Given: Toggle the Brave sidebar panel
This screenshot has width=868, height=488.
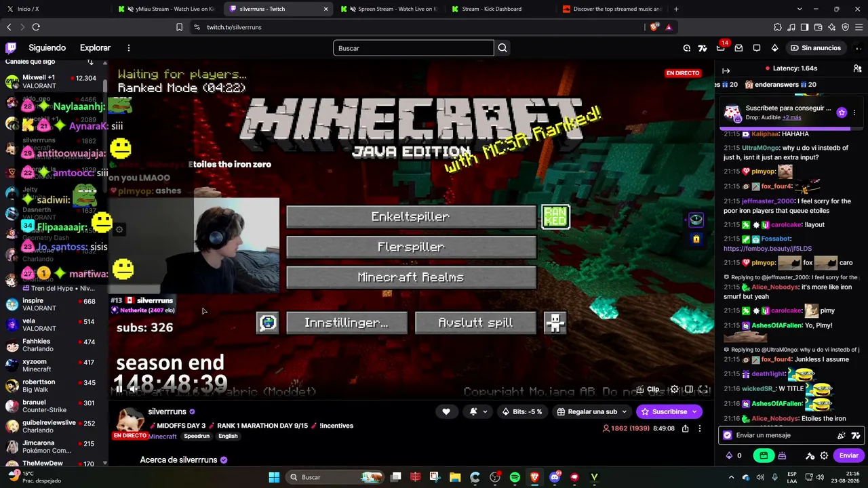Looking at the screenshot, I should tap(804, 27).
